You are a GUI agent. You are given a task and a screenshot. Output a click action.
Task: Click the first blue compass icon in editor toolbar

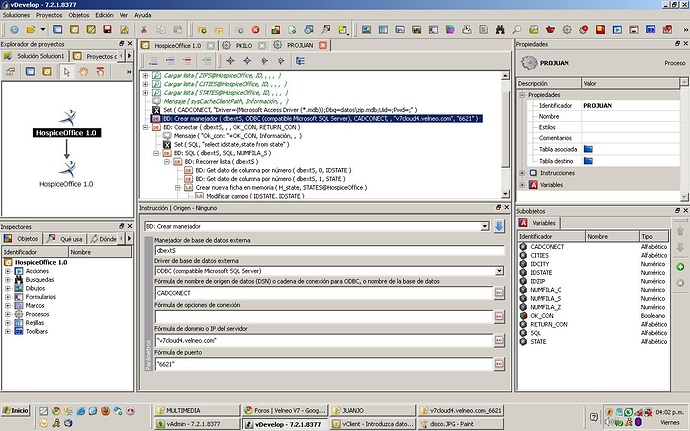[x=230, y=61]
